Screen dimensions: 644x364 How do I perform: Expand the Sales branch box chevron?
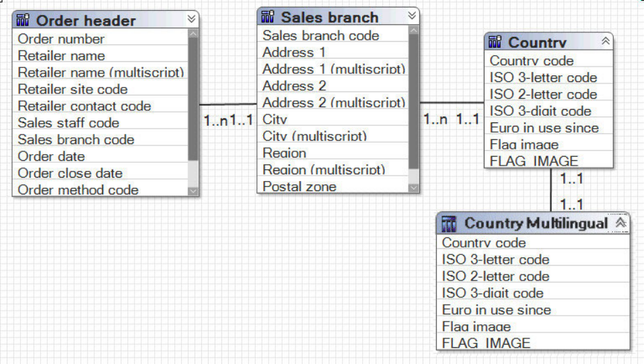[412, 16]
